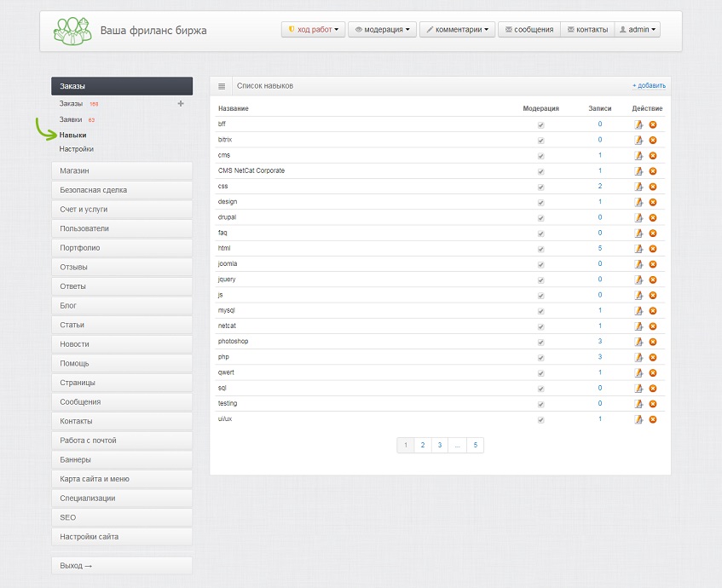Open records count link for html

pyautogui.click(x=600, y=248)
